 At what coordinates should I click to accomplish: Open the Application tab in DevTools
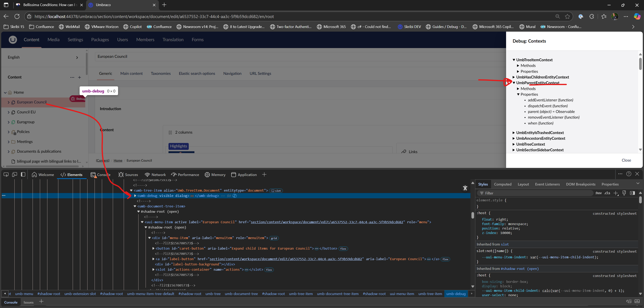click(x=244, y=175)
